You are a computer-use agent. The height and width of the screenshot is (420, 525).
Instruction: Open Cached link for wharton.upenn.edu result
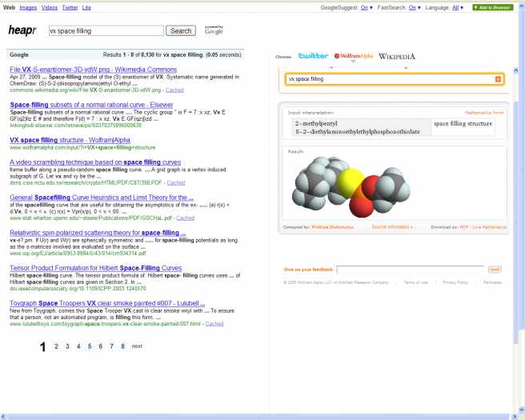[185, 218]
